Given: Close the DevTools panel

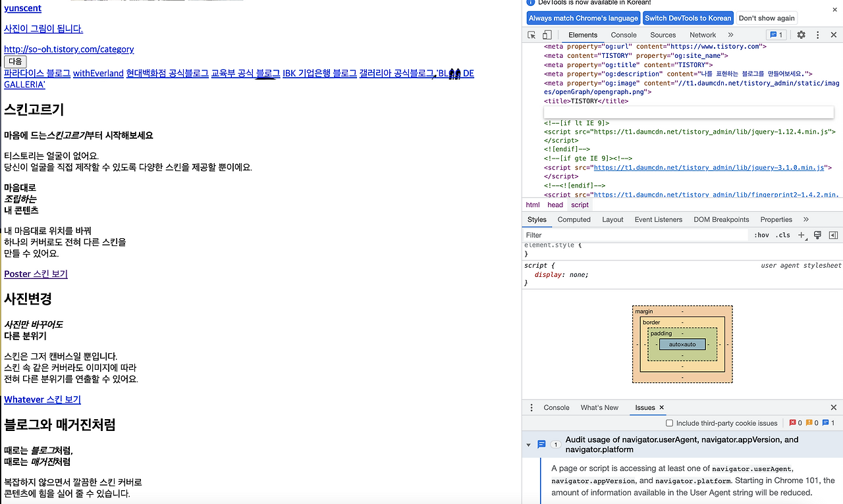Looking at the screenshot, I should (833, 35).
